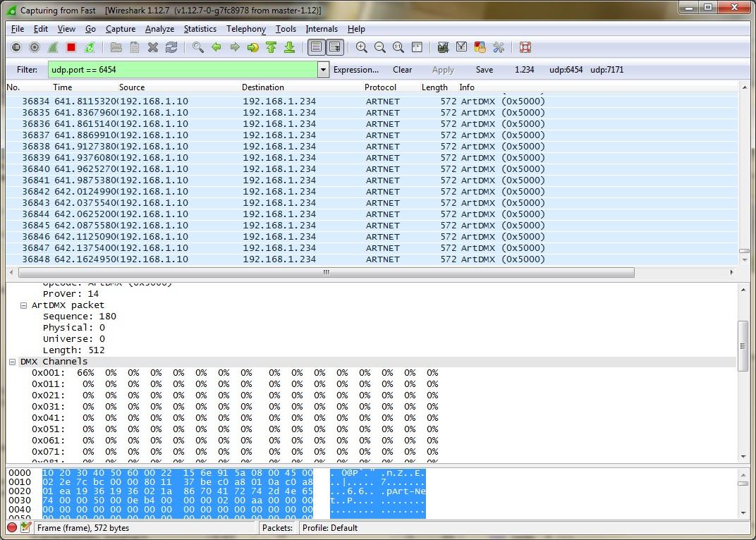756x540 pixels.
Task: Select the Universe: 0 field
Action: coord(74,339)
